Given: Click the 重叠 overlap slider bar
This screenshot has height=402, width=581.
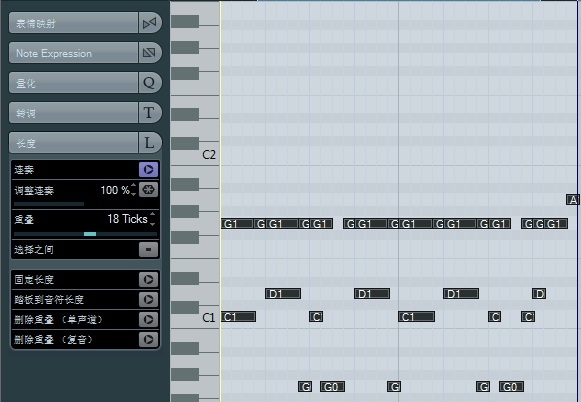Looking at the screenshot, I should pyautogui.click(x=85, y=234).
